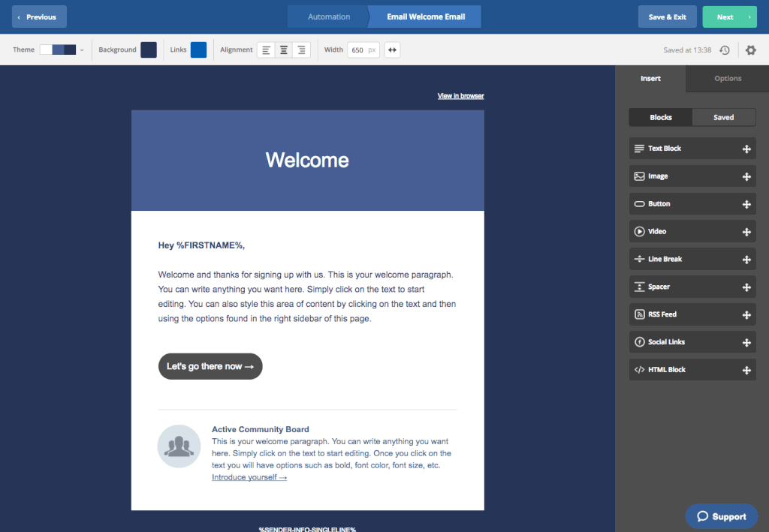Set alignment to left
769x532 pixels.
pos(266,50)
